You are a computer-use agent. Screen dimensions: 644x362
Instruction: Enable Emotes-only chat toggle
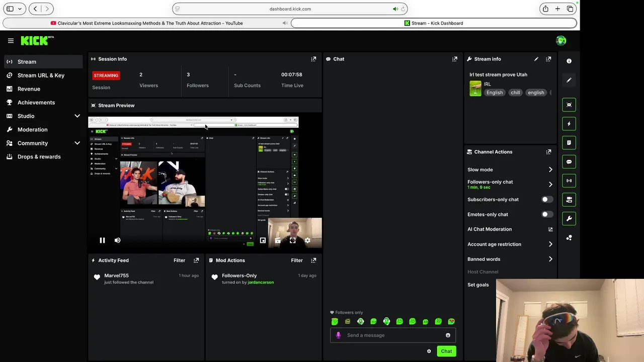click(547, 214)
